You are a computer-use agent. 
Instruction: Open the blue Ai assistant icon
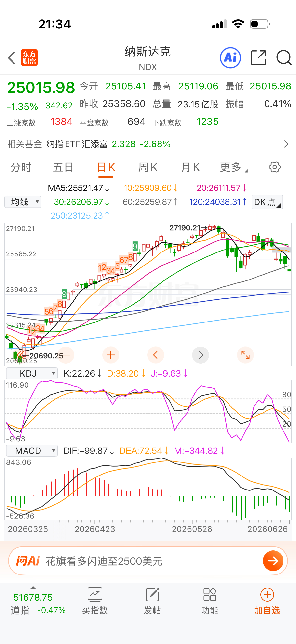coord(230,58)
